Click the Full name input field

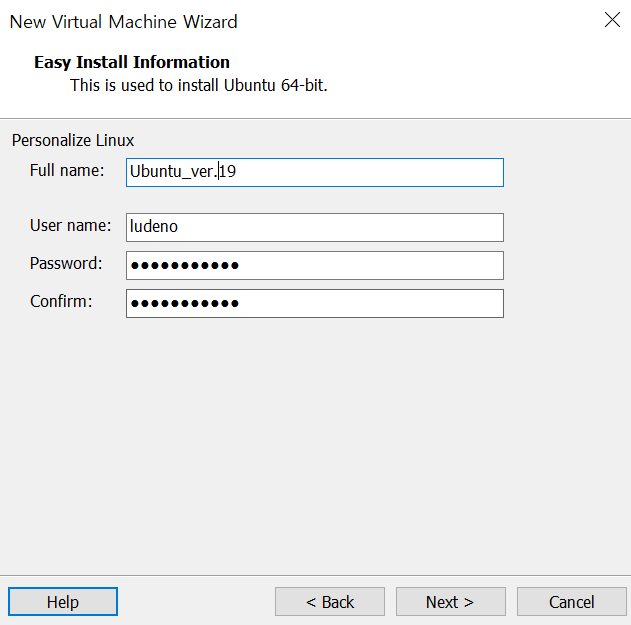(315, 172)
